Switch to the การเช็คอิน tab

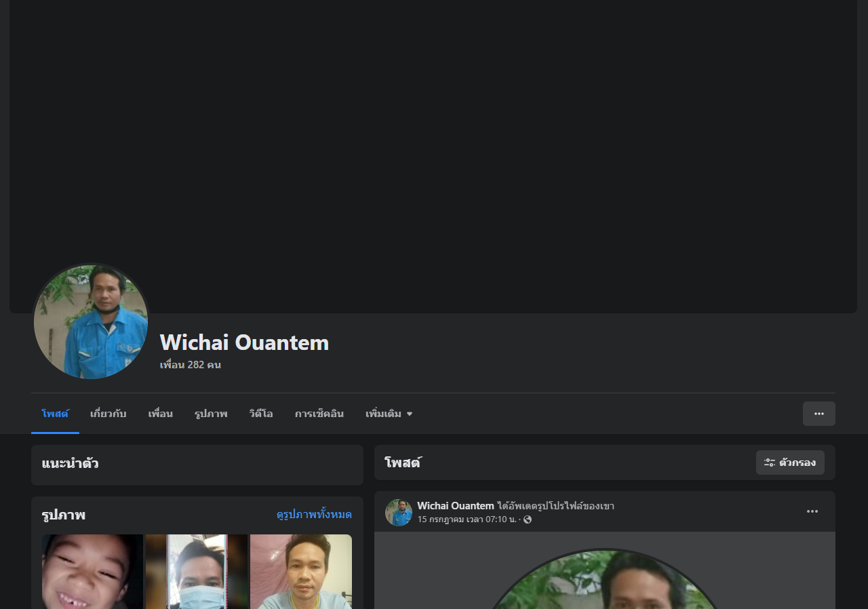click(319, 414)
